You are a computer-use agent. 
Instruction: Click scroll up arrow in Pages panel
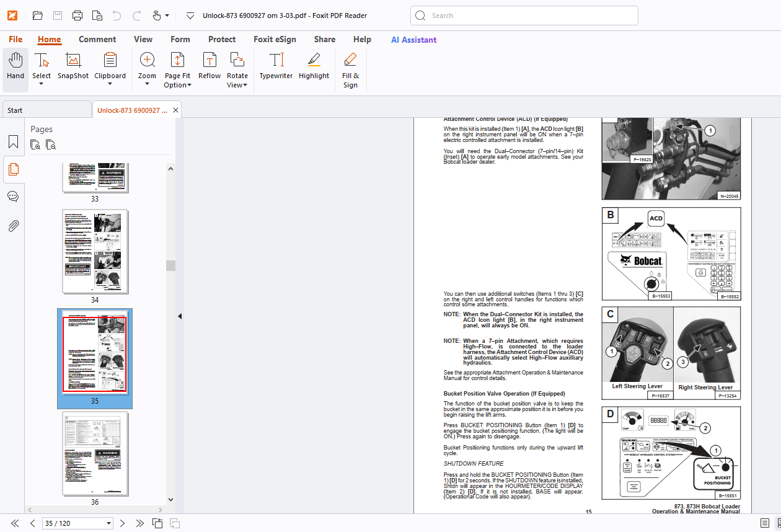point(170,168)
